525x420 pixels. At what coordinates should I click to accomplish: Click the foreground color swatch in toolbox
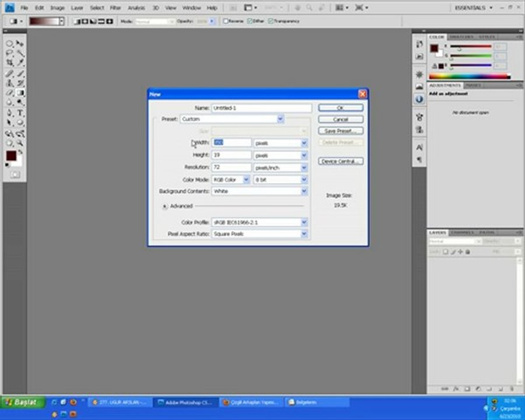point(10,156)
